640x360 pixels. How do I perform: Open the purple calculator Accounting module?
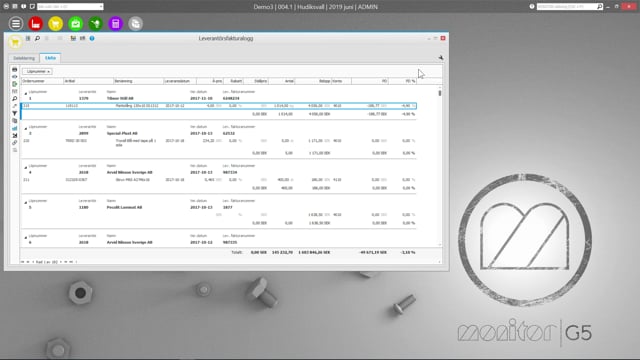[x=116, y=24]
